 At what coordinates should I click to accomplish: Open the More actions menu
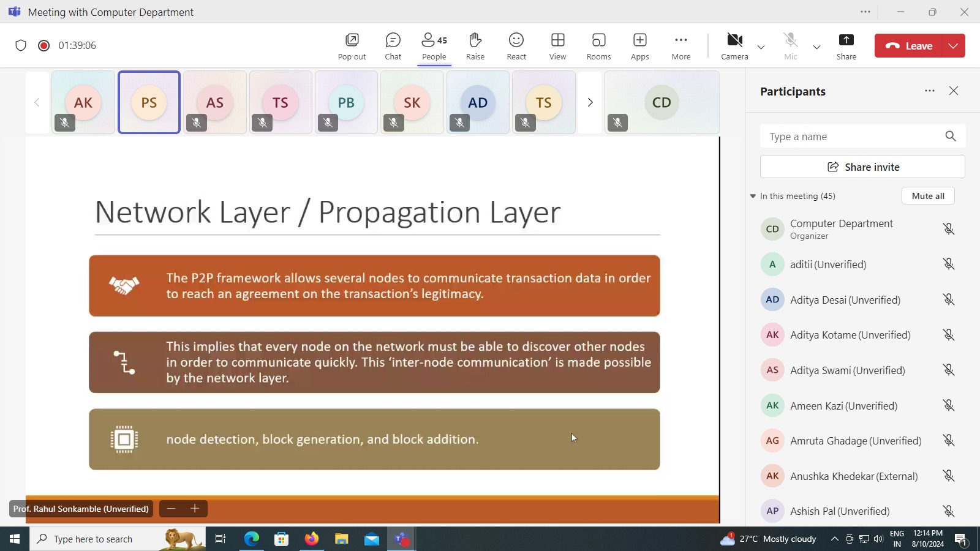point(680,47)
